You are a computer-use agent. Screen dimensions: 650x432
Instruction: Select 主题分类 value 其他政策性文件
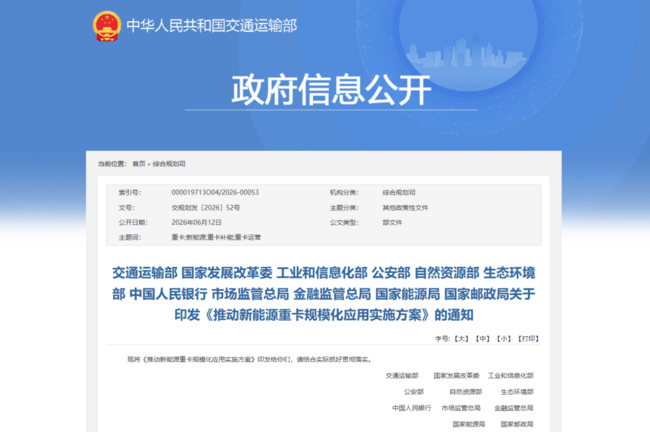tap(405, 208)
